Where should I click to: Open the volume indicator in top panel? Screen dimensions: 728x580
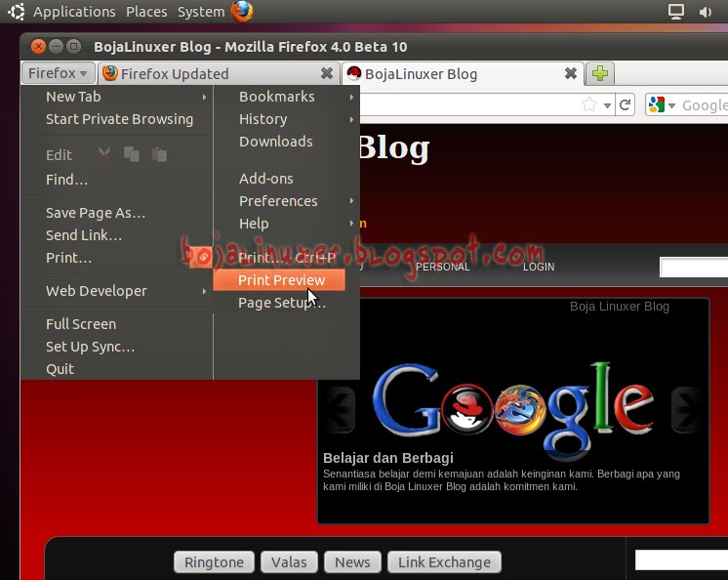(705, 12)
